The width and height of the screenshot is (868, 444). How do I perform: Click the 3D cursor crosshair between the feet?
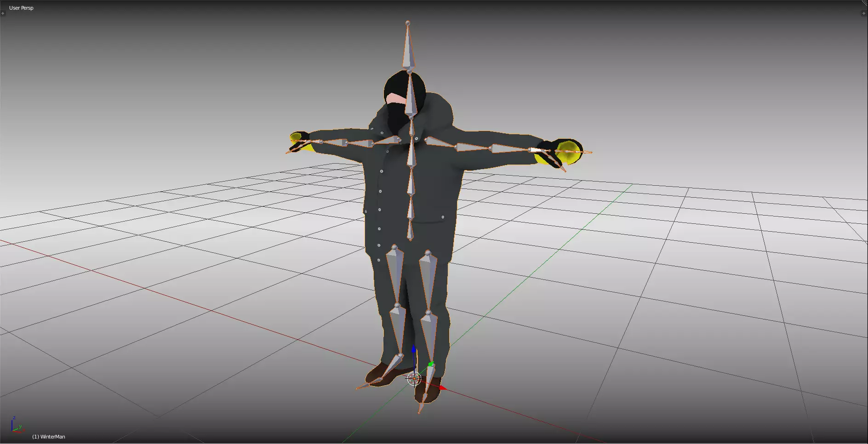[414, 379]
